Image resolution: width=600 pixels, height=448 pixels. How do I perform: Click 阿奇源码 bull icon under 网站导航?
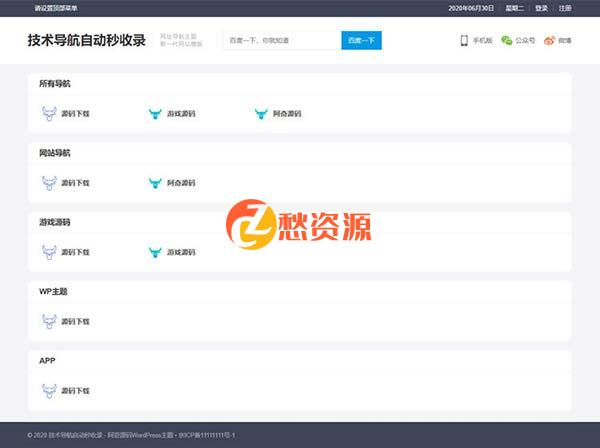click(155, 183)
